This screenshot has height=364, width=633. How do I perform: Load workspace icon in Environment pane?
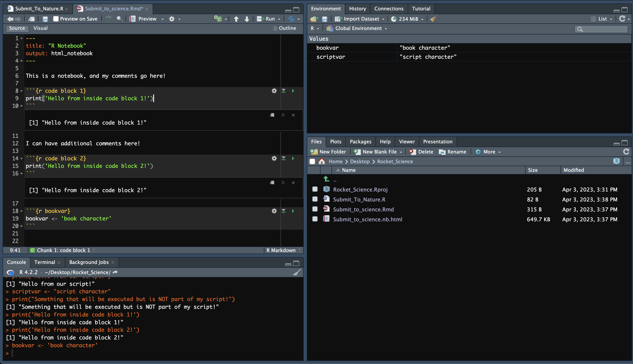(314, 19)
